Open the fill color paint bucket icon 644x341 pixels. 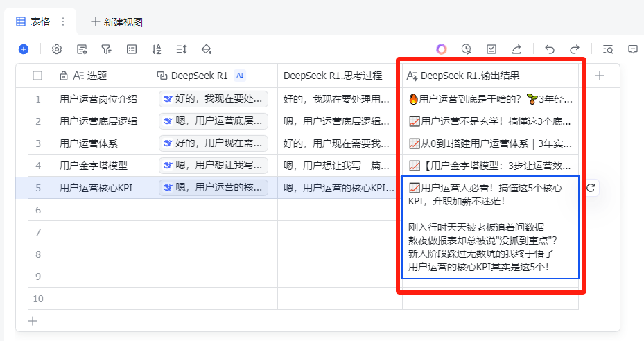(x=206, y=49)
